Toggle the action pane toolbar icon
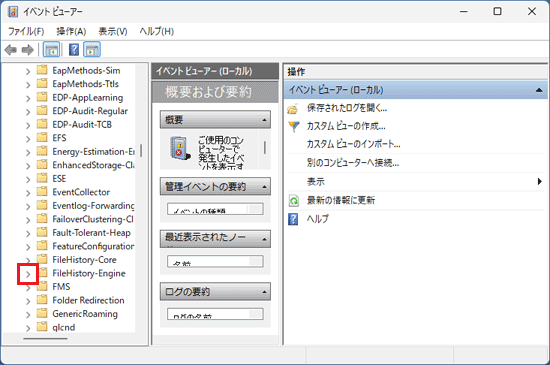This screenshot has width=550, height=365. [92, 50]
